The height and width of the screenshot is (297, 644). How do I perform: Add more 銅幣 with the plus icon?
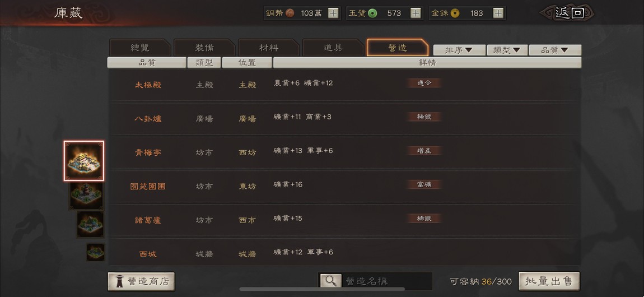pyautogui.click(x=333, y=13)
